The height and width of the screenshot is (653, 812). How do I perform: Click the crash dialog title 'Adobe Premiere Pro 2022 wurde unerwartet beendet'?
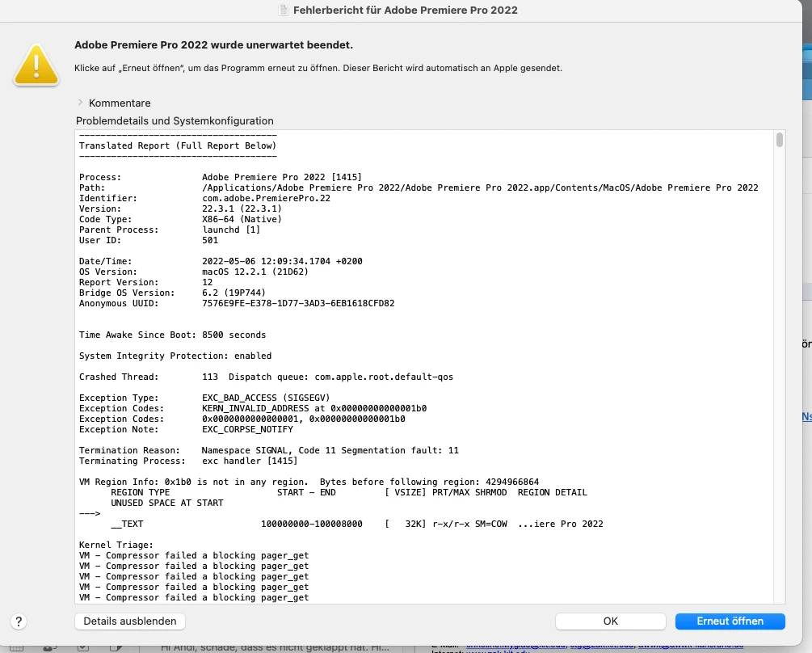point(213,45)
